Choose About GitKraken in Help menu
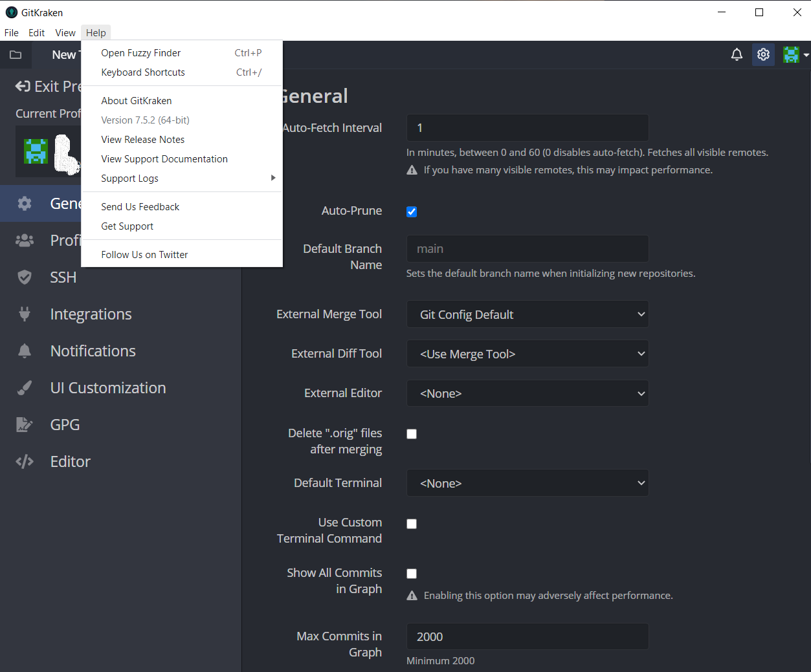 click(x=182, y=101)
